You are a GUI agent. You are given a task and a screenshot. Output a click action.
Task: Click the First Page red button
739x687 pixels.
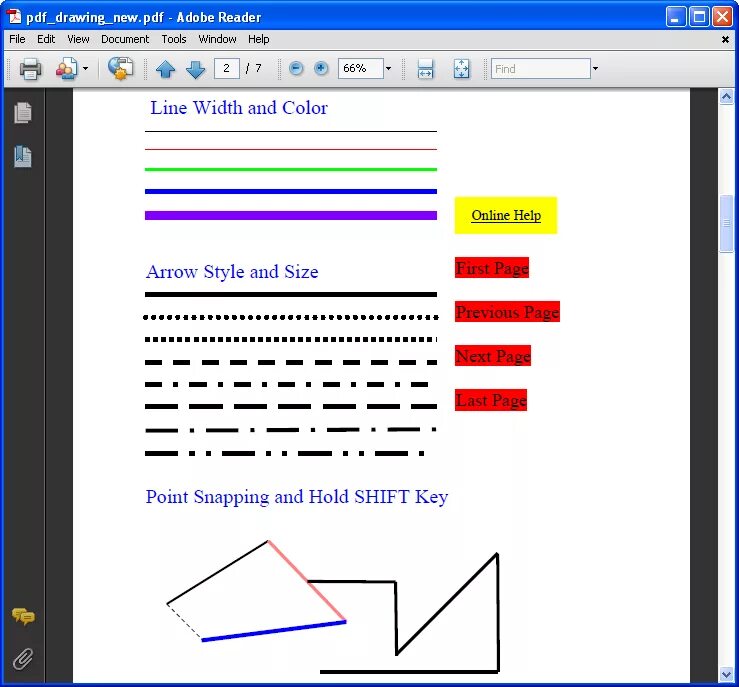click(492, 268)
